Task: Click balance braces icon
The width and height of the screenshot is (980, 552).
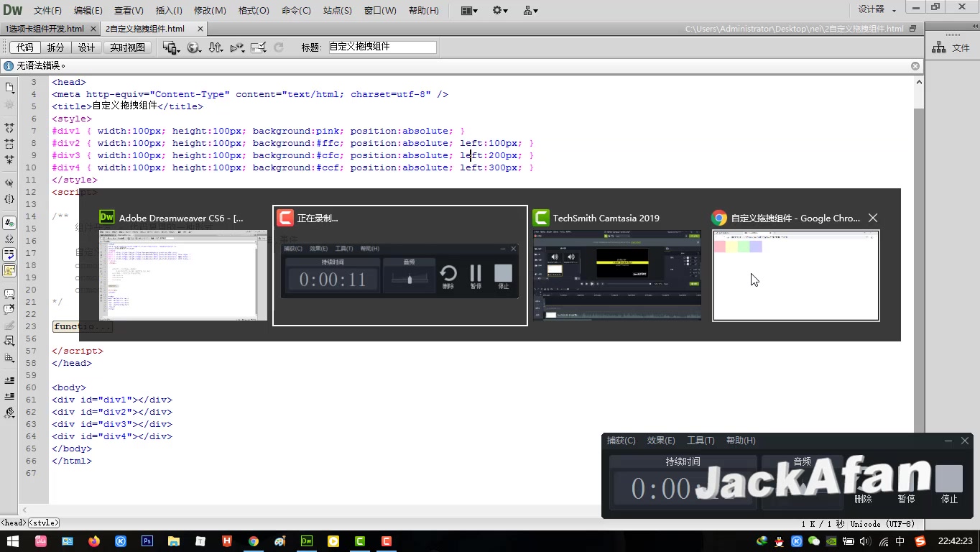Action: pos(9,199)
